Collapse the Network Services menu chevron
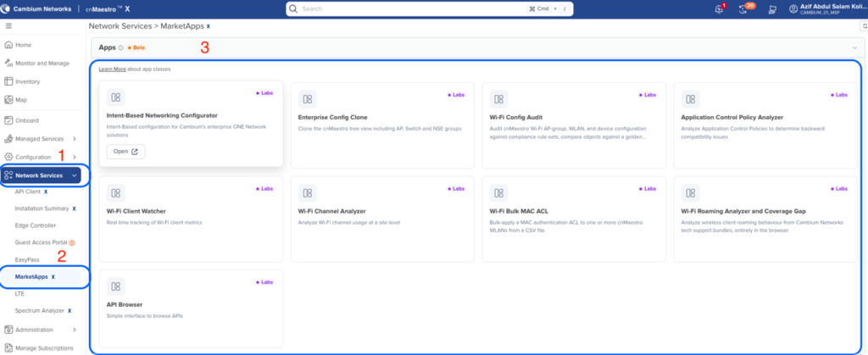The height and width of the screenshot is (355, 868). (x=75, y=176)
